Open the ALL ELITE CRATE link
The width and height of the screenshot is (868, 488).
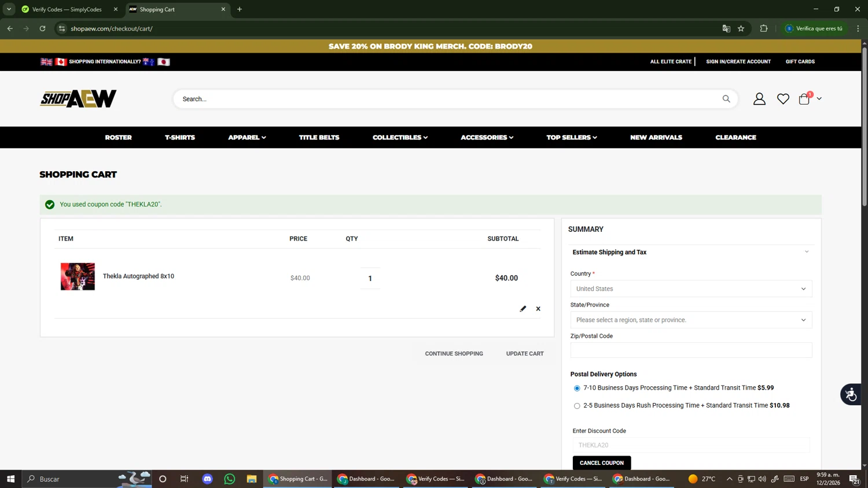pos(671,62)
